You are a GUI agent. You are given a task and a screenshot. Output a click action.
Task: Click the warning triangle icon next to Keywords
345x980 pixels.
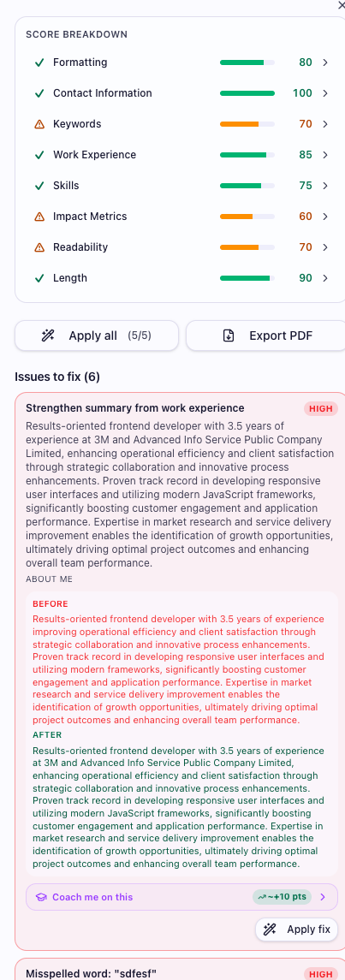point(39,124)
